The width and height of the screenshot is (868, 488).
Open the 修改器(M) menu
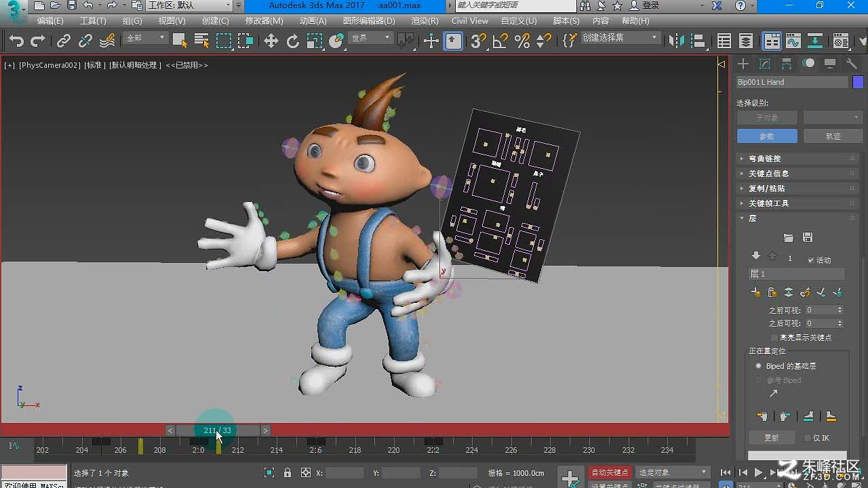(264, 21)
